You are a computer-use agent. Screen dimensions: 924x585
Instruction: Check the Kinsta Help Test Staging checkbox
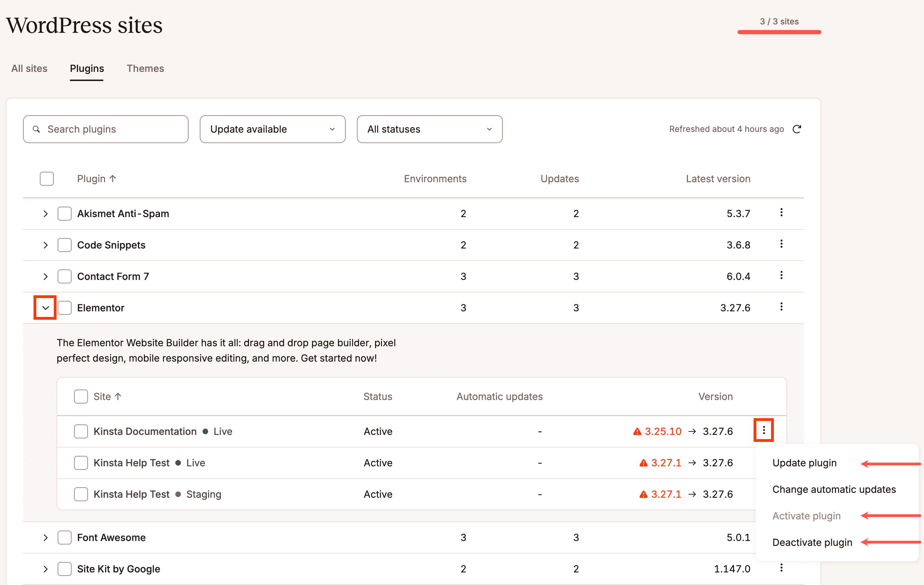point(81,495)
